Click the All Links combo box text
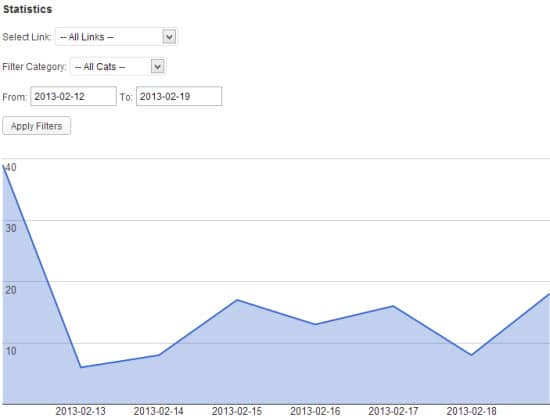The image size is (550, 420). 87,37
